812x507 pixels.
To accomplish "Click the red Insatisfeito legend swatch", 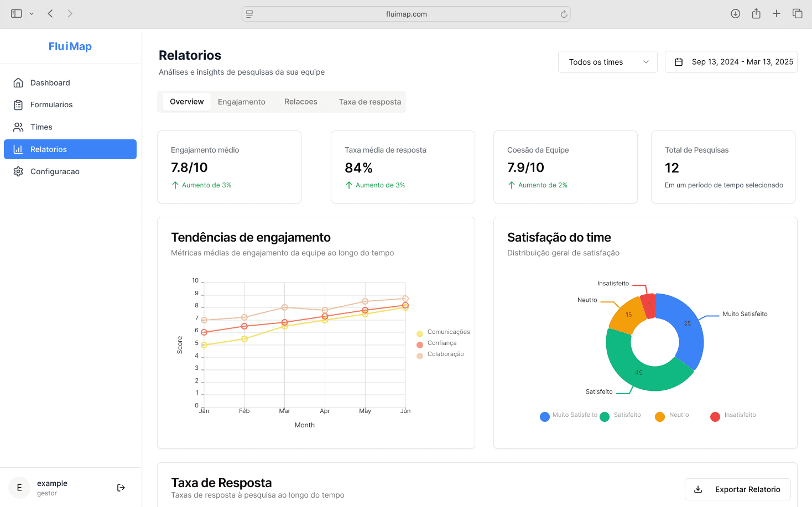I will coord(715,416).
